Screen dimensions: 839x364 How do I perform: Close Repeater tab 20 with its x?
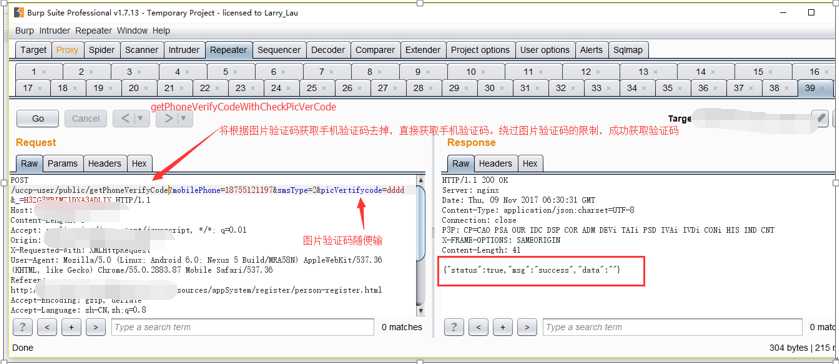146,88
